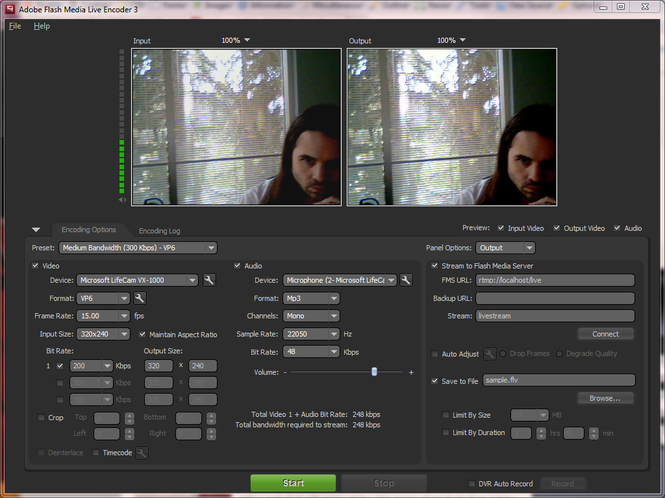Click the green Start button

pyautogui.click(x=293, y=483)
